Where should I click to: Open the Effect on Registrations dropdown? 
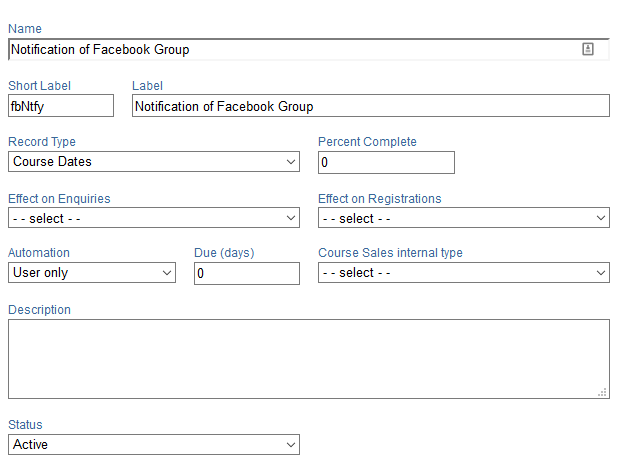[x=464, y=218]
